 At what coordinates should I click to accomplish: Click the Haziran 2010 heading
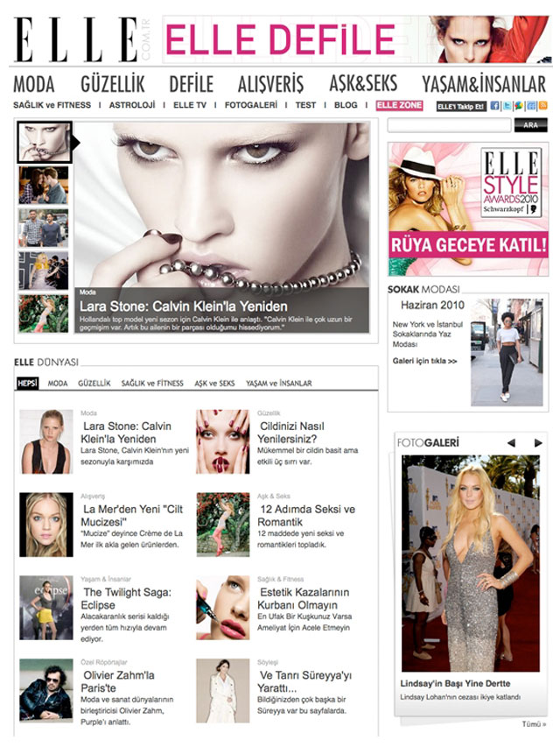coord(432,305)
